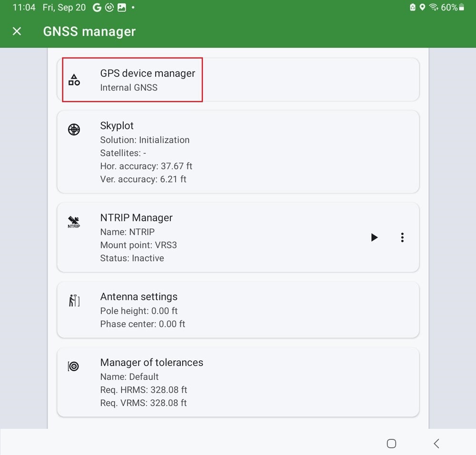Click the Antenna settings surveyor pole icon

tap(74, 301)
